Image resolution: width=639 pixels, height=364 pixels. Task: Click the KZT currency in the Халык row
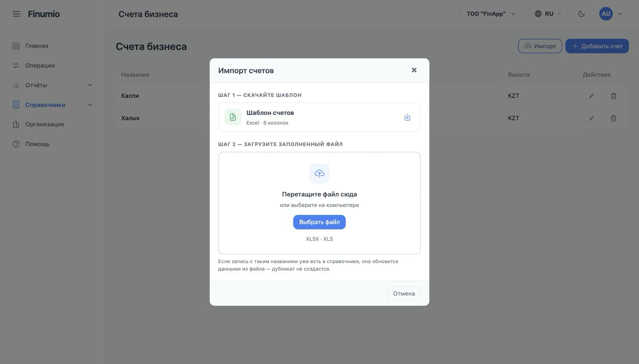coord(513,118)
